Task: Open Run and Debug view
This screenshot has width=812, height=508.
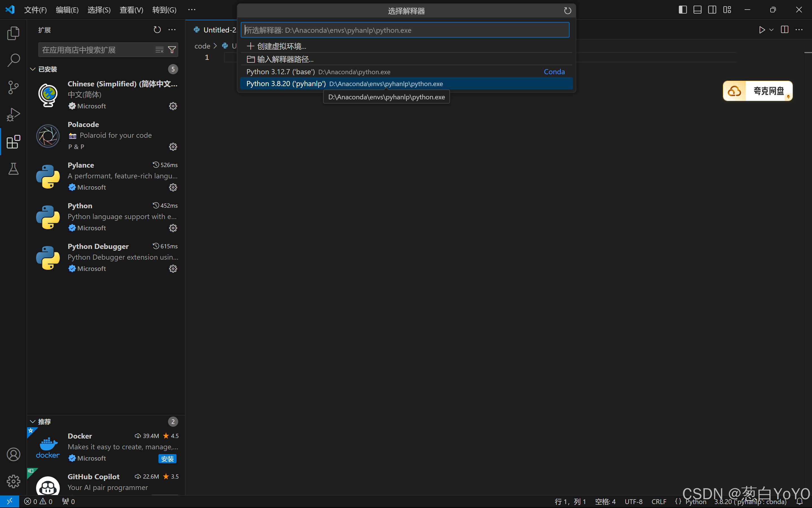Action: [14, 115]
